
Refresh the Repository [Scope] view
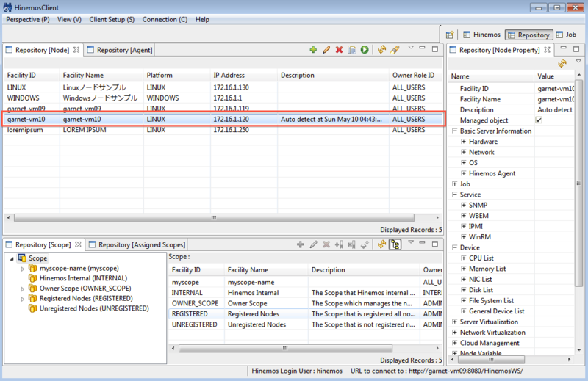381,244
